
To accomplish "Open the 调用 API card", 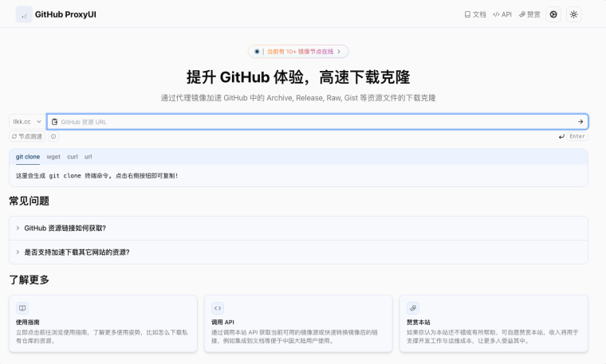I will click(x=298, y=323).
